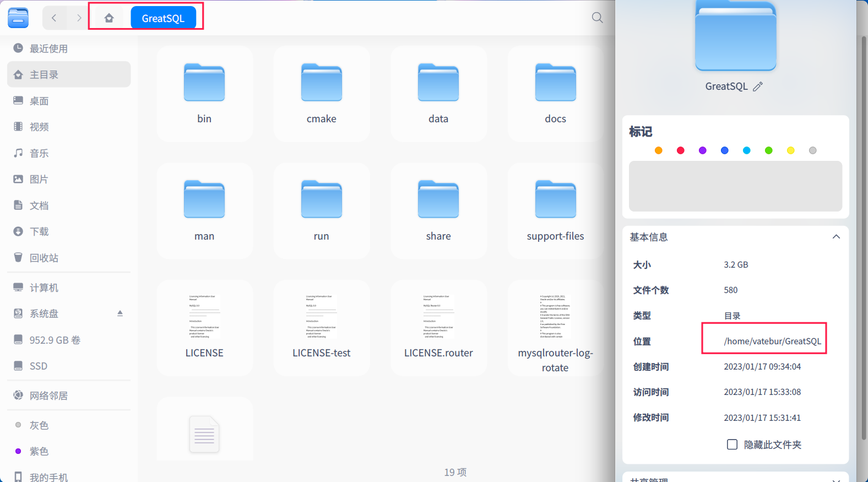Select the LICENSE.router file thumbnail

click(x=438, y=317)
